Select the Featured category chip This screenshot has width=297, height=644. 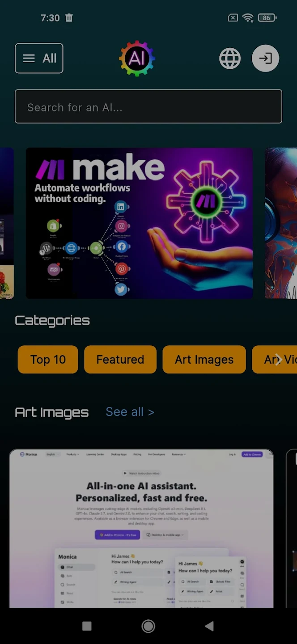(120, 360)
